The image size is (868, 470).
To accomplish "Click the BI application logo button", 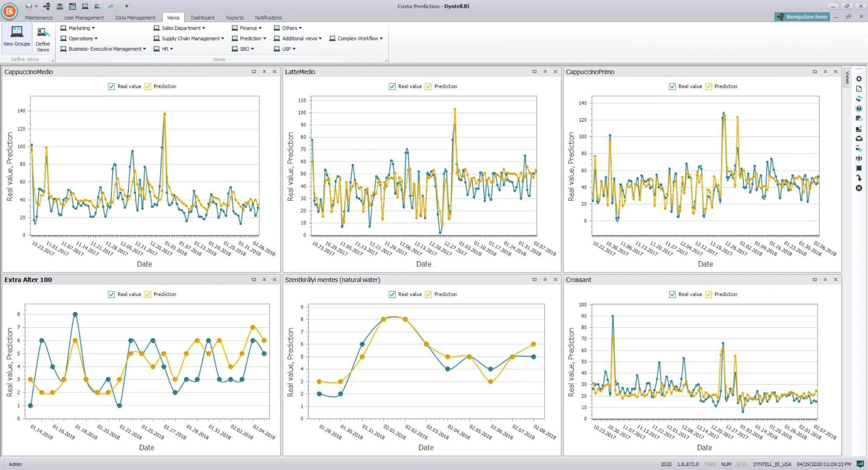I will [10, 11].
